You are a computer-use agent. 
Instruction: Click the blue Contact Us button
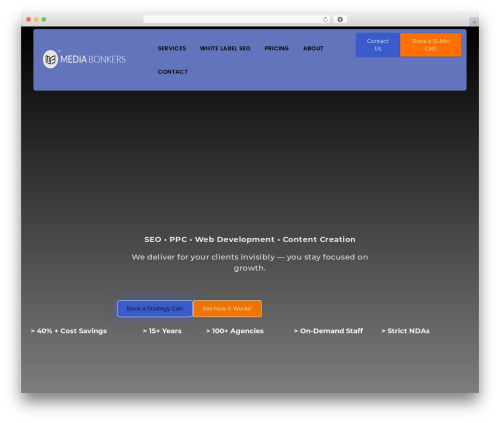pos(378,45)
